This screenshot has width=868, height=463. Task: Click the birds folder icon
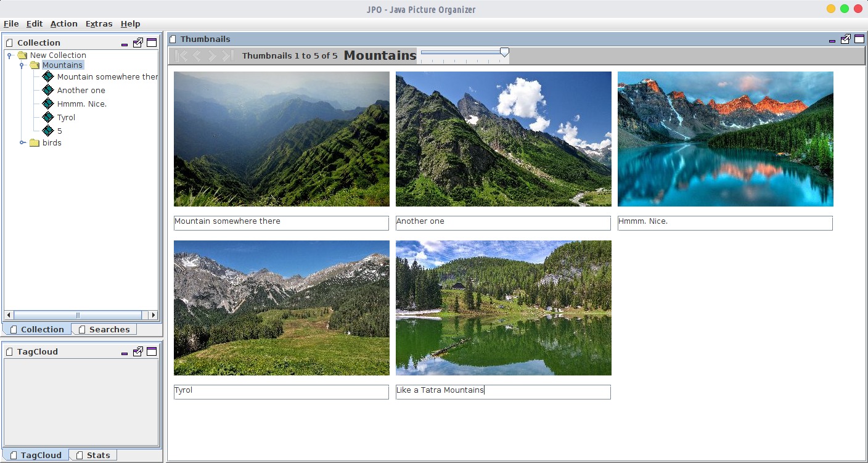(x=35, y=142)
